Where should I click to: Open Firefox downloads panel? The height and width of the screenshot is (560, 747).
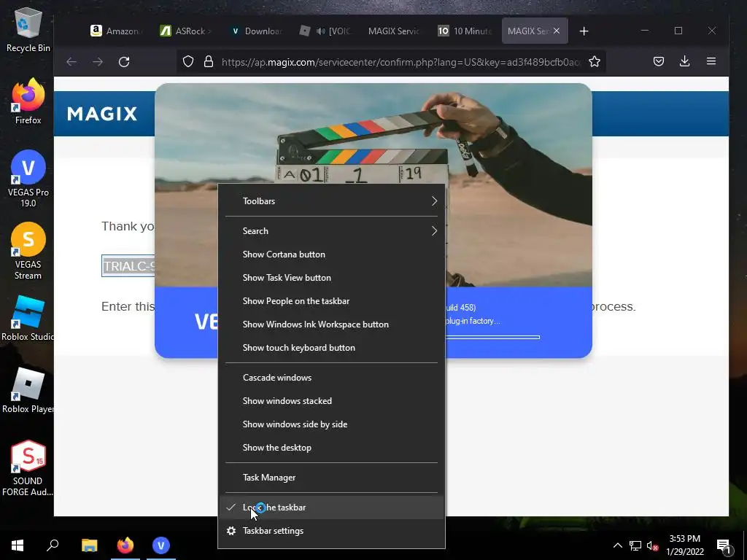(684, 61)
